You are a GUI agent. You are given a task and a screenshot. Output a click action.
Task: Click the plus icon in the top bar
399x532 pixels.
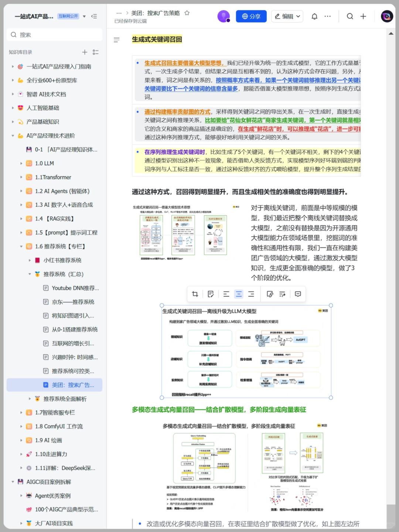click(363, 16)
